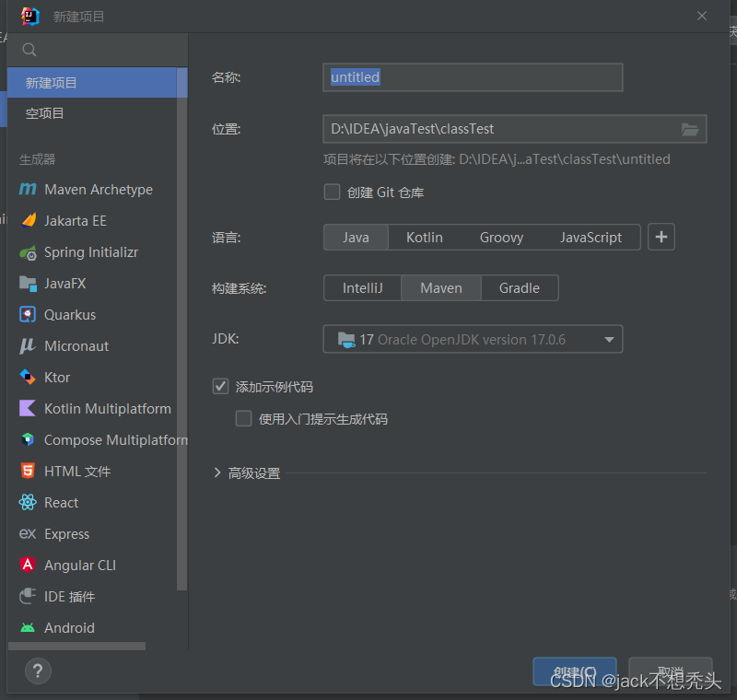Click the Quarkus generator icon
737x700 pixels.
coord(28,314)
